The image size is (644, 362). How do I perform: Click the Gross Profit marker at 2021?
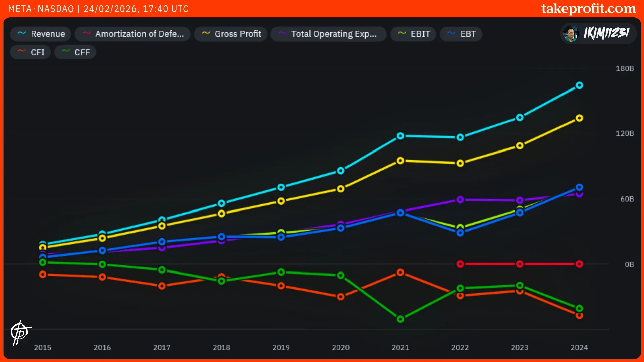(400, 161)
